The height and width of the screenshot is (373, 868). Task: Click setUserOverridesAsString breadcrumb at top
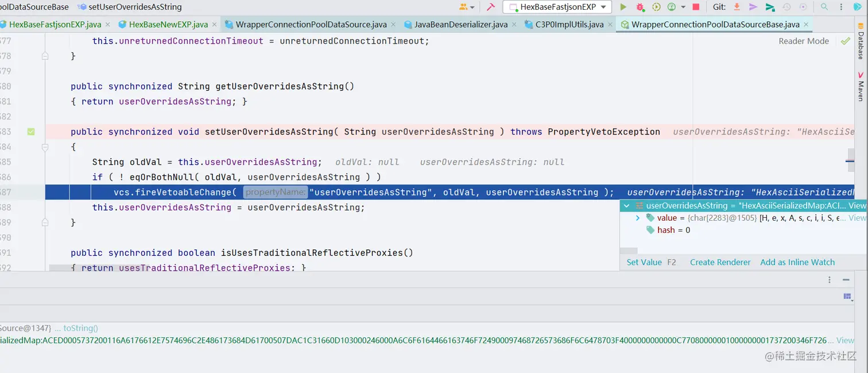pos(135,7)
